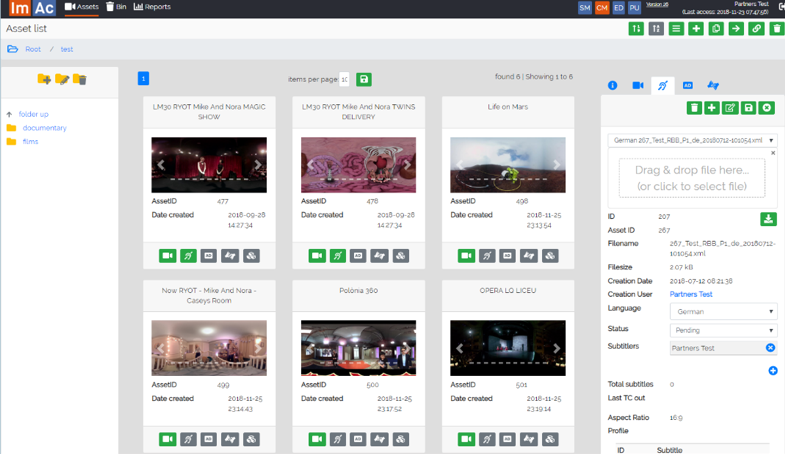Click the edit icon in subtitle panel

tap(730, 108)
